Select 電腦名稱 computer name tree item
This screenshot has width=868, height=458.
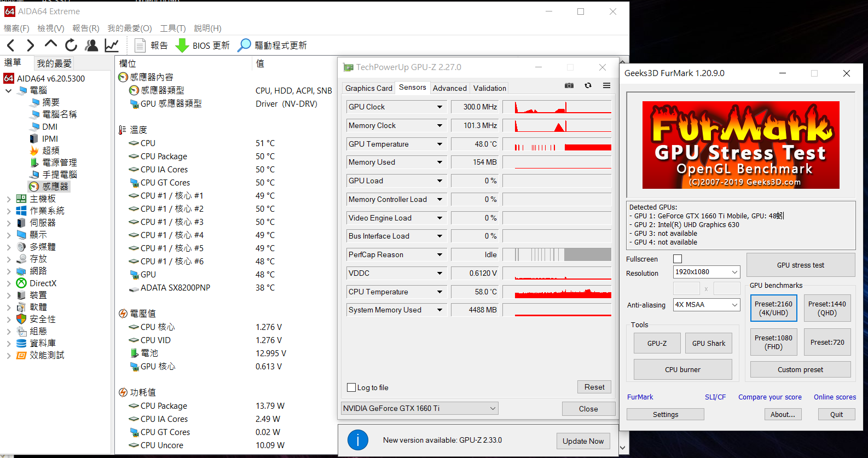[x=54, y=114]
